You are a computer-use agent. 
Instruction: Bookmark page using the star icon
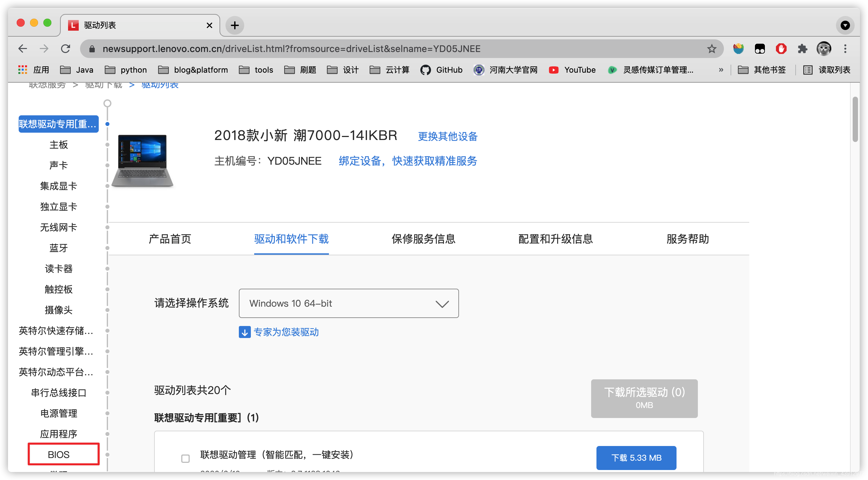[x=711, y=49]
